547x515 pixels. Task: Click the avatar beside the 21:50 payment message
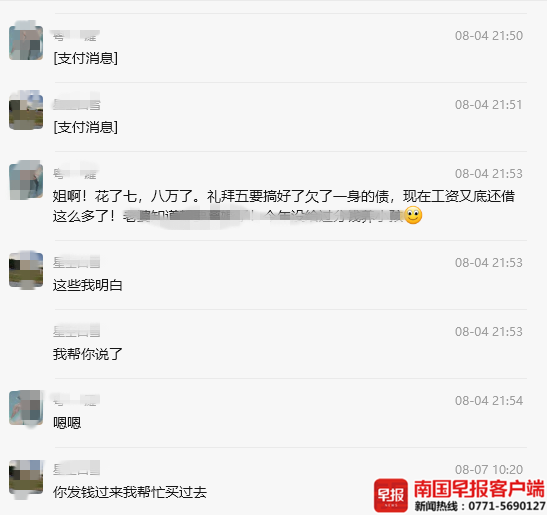(x=26, y=42)
